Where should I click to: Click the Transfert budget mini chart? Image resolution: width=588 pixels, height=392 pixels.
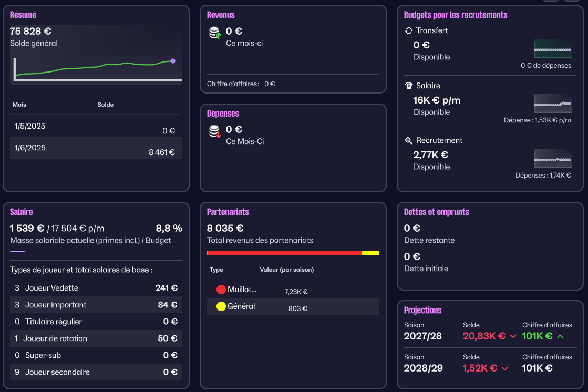552,49
